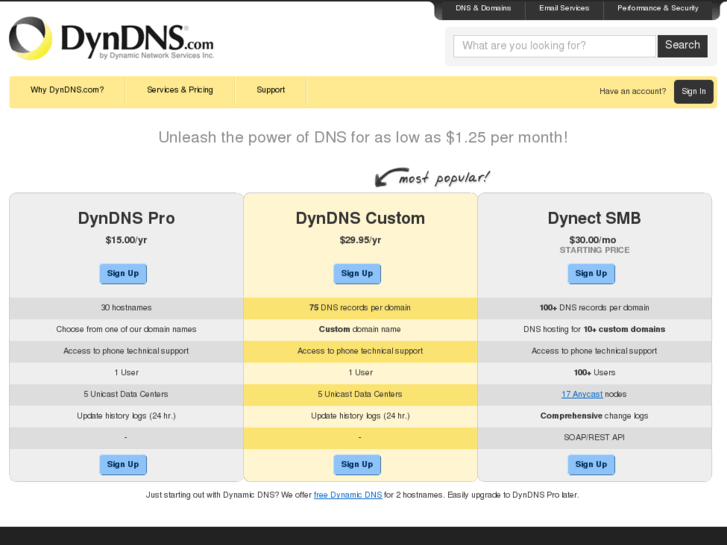Click the 'Unleash the power of DNS' headline
Viewport: 727px width, 545px height.
(363, 137)
